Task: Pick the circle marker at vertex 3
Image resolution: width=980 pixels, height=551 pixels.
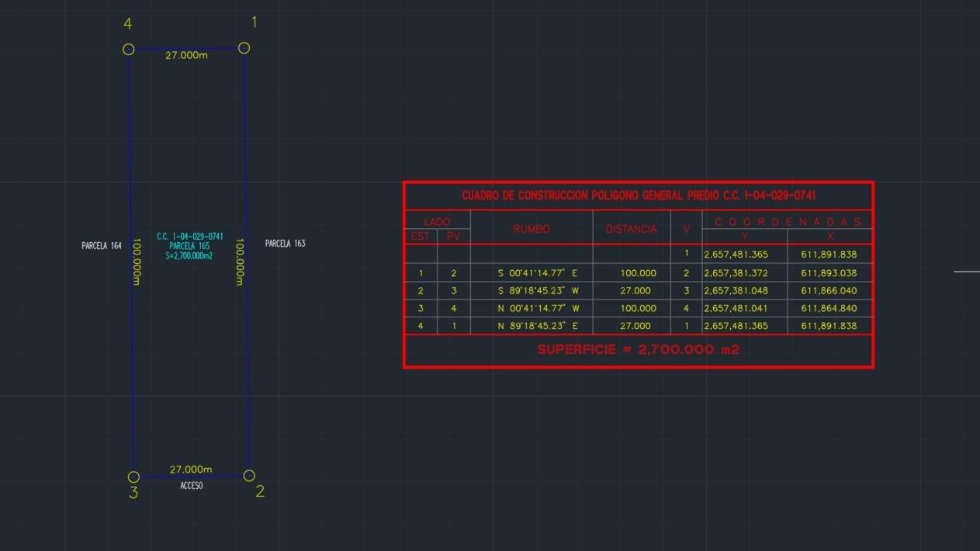Action: pyautogui.click(x=133, y=476)
